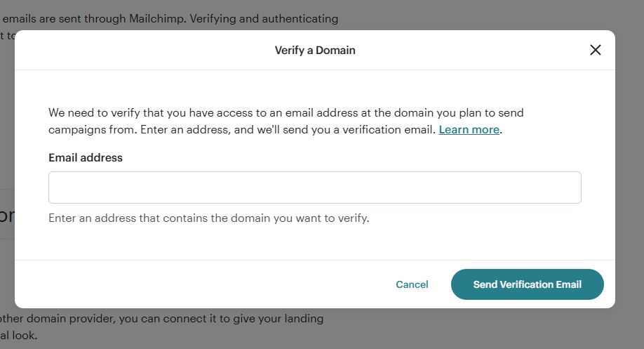Cancel the domain verification dialog
Image resolution: width=644 pixels, height=349 pixels.
(x=412, y=284)
